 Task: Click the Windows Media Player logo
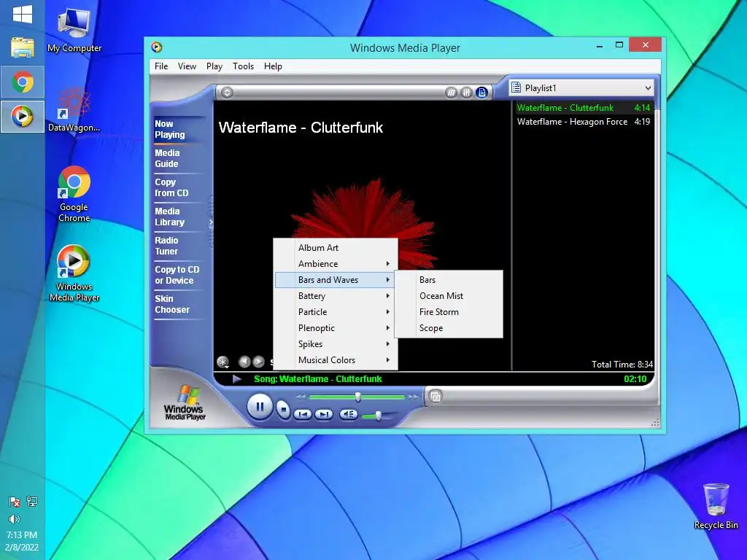click(185, 402)
